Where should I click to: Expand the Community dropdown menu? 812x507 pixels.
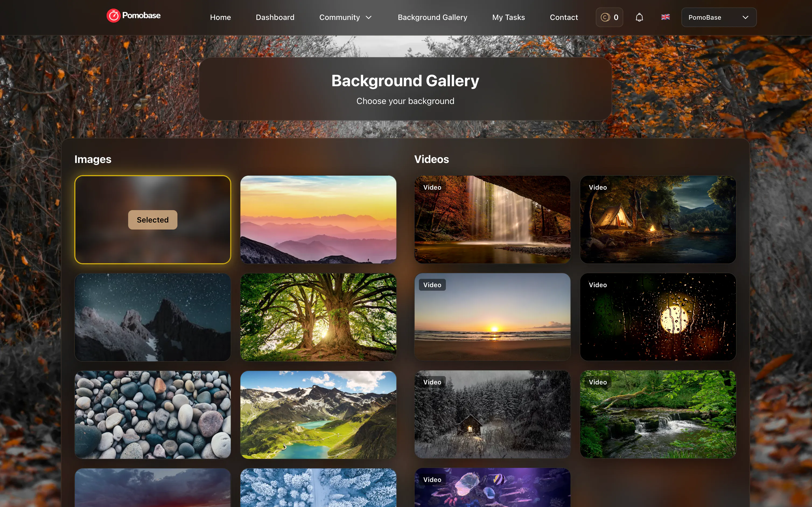(345, 18)
